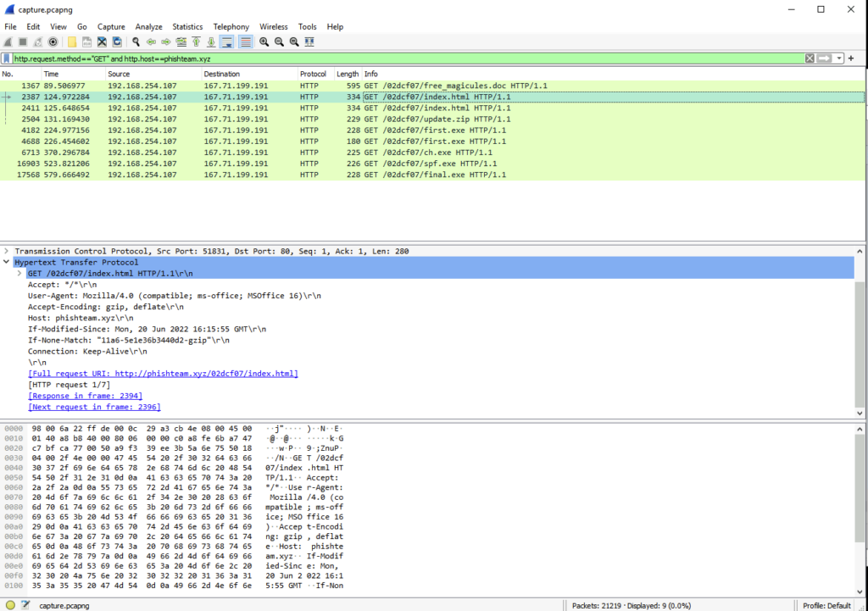Sort by the Source column header
The image size is (868, 611).
153,74
